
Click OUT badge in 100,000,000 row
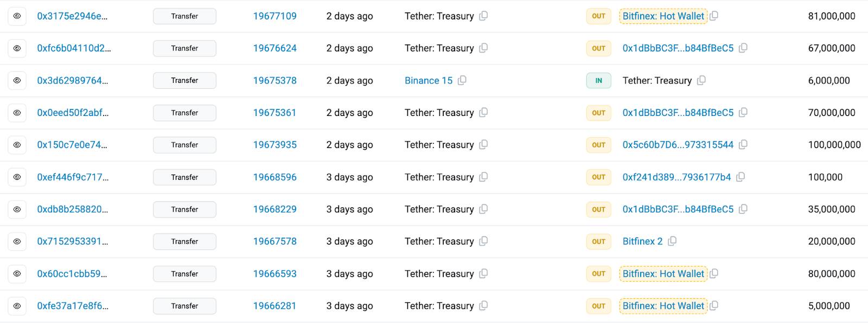pos(598,145)
